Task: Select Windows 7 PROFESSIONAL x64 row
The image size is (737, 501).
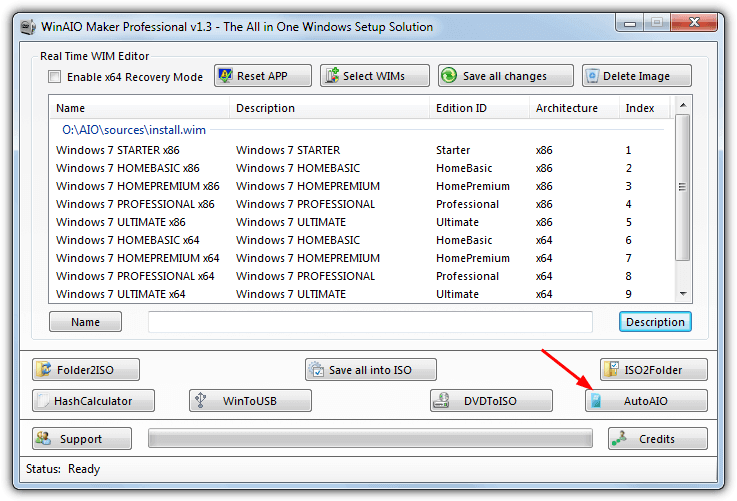Action: (x=360, y=276)
